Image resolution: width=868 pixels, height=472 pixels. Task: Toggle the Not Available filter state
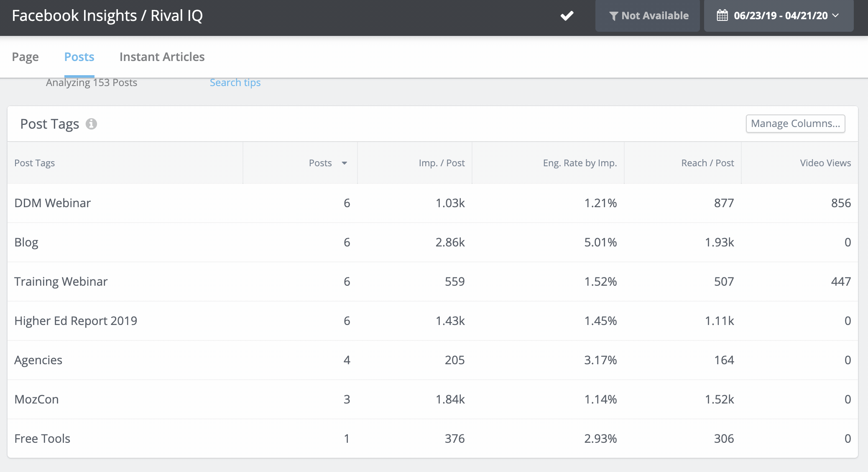[648, 16]
